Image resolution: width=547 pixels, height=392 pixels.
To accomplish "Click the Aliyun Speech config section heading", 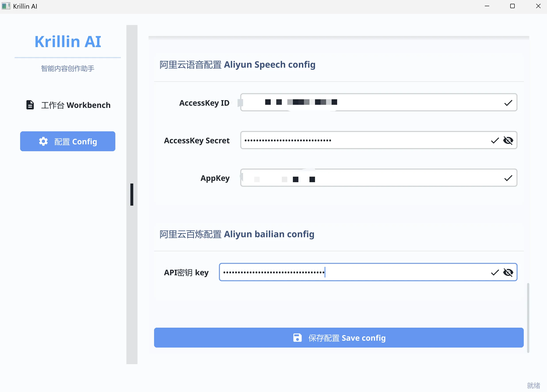I will point(237,65).
